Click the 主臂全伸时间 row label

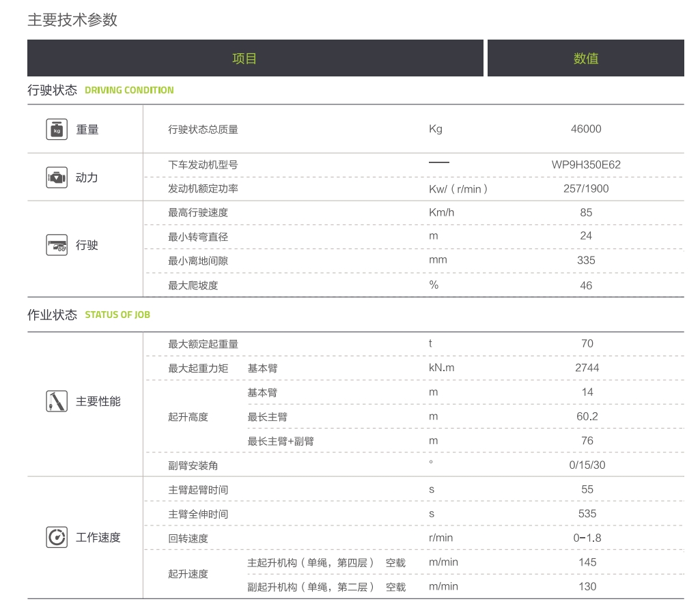[x=198, y=515]
